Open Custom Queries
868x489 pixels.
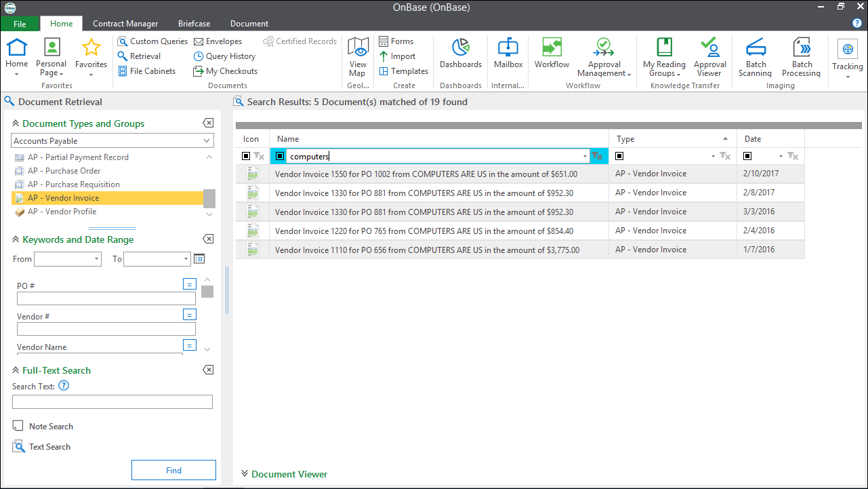[152, 41]
